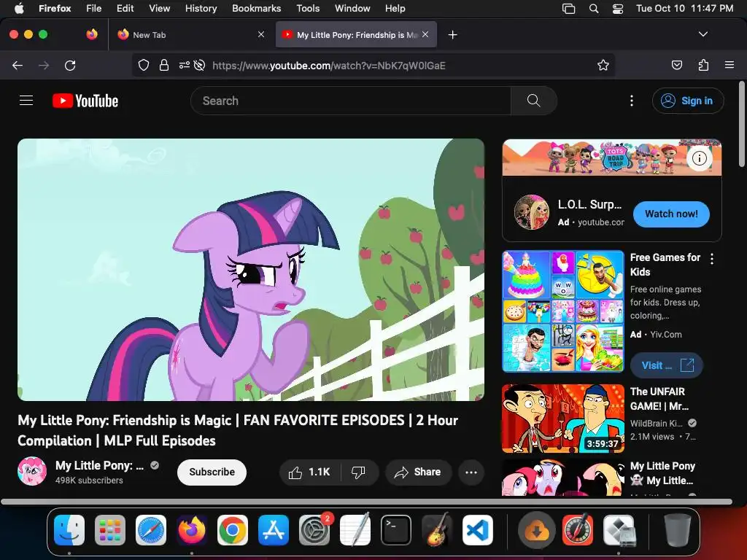Open the YouTube guide hamburger menu
The height and width of the screenshot is (560, 747).
click(26, 101)
